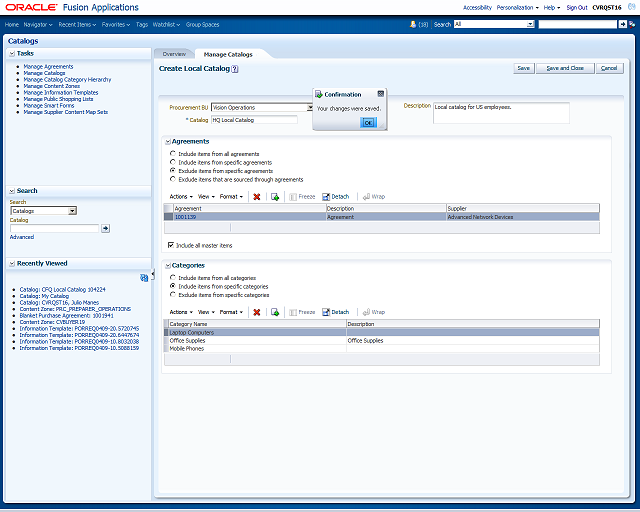This screenshot has width=640, height=512.
Task: Collapse the left pane splitter arrow
Action: (153, 275)
